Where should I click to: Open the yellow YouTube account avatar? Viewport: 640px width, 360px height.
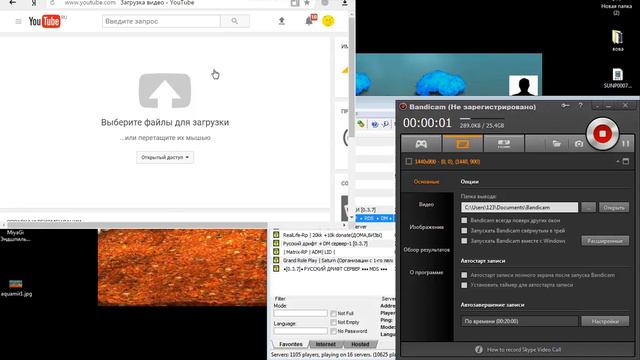coord(328,21)
